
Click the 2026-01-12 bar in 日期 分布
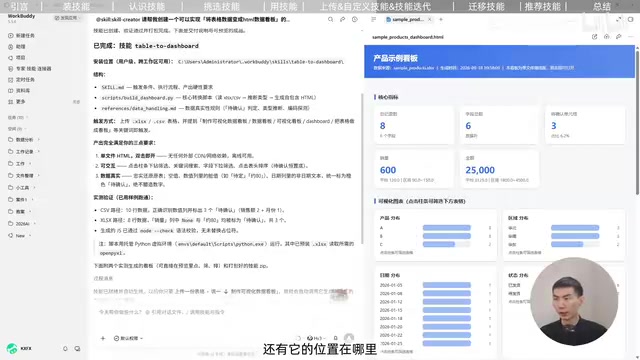tap(447, 302)
